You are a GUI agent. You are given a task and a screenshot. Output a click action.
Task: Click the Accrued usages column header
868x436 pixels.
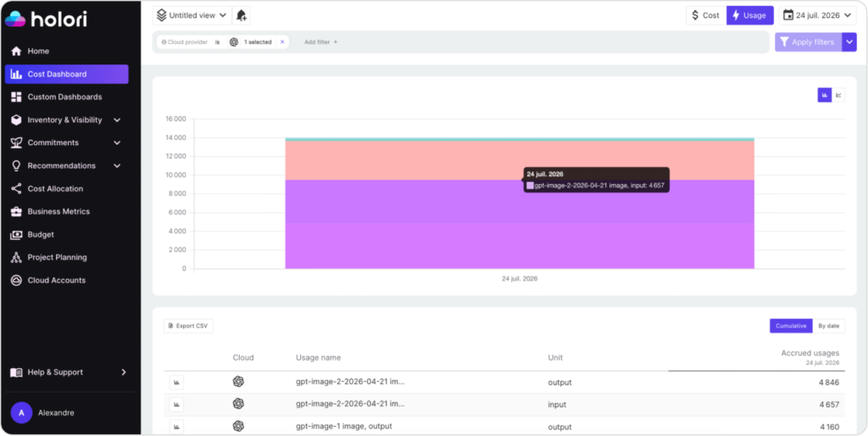[x=810, y=353]
